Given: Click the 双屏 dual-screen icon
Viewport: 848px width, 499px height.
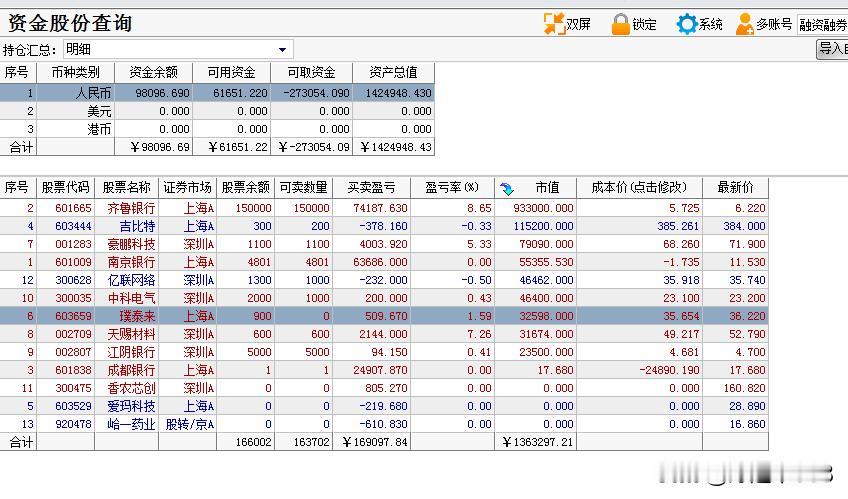Looking at the screenshot, I should click(x=554, y=24).
